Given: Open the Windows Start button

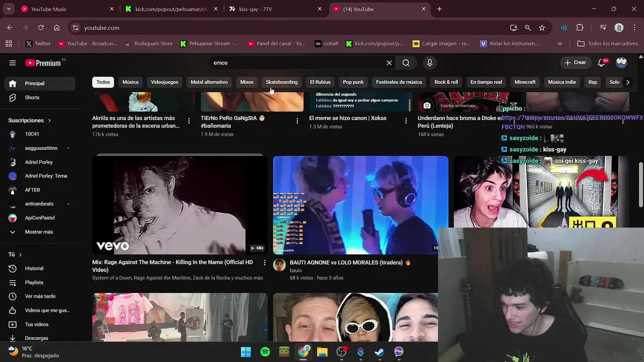Looking at the screenshot, I should [246, 352].
